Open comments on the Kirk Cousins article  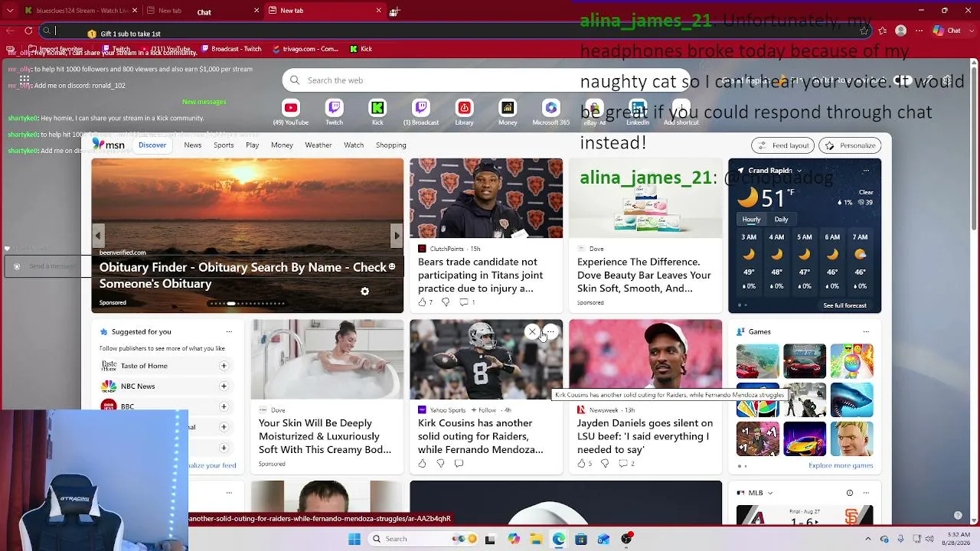tap(459, 463)
